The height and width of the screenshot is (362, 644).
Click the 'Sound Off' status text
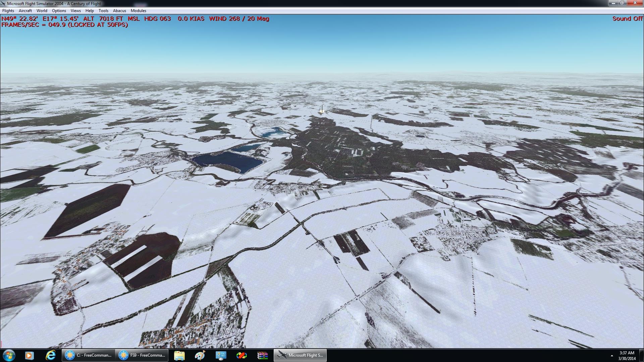[627, 19]
